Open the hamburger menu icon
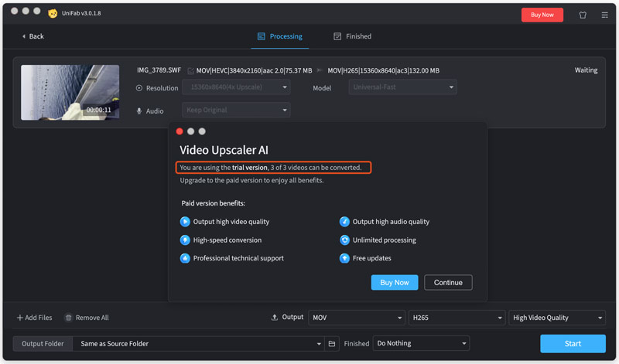Viewport: 619px width, 364px height. (604, 15)
